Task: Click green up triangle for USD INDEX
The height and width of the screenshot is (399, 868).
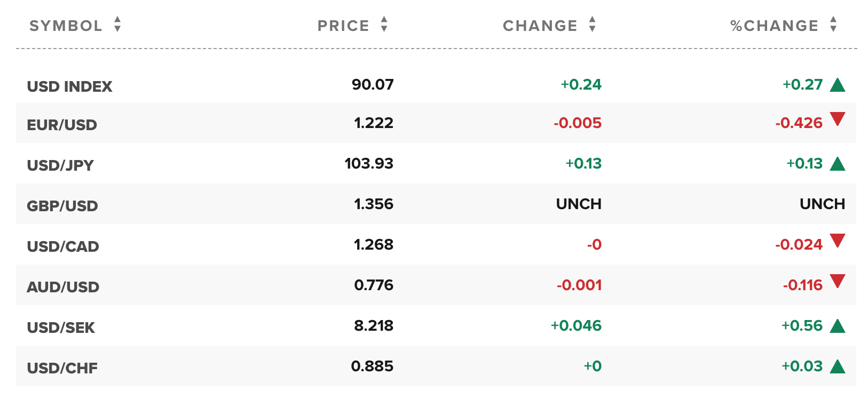Action: click(838, 85)
